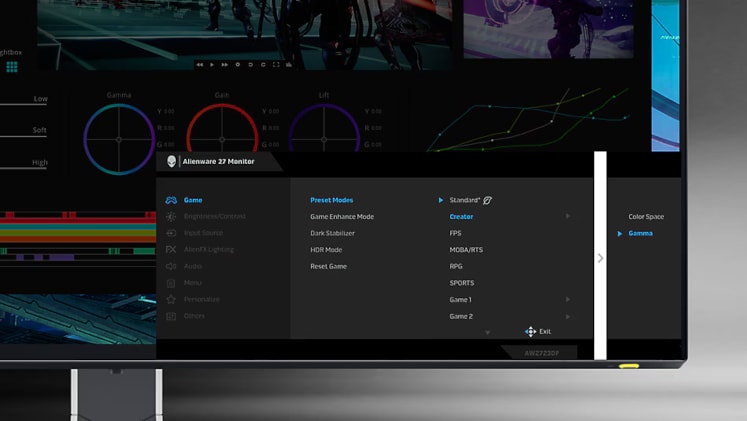Click the Alienware head logo in OSD header
The image size is (747, 421).
(x=172, y=161)
